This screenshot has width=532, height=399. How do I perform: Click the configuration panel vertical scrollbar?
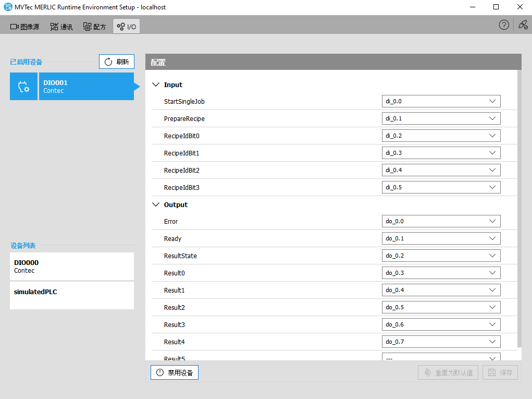click(x=519, y=209)
